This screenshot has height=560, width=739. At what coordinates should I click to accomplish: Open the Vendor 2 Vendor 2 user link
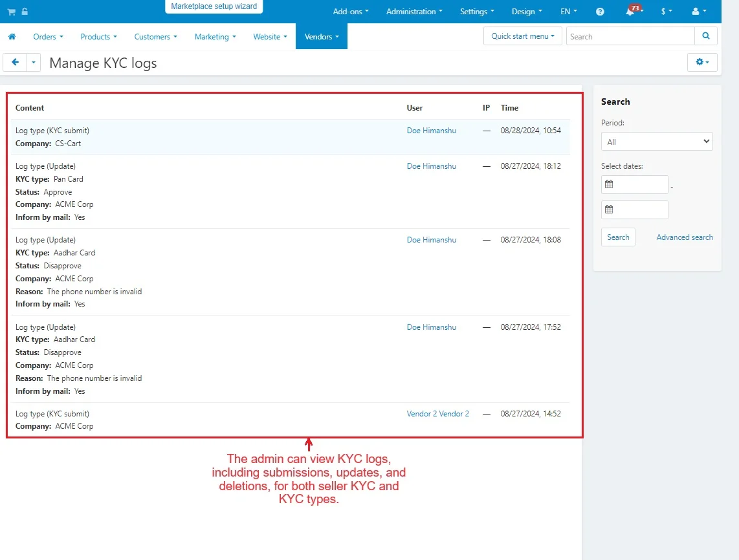(x=437, y=414)
